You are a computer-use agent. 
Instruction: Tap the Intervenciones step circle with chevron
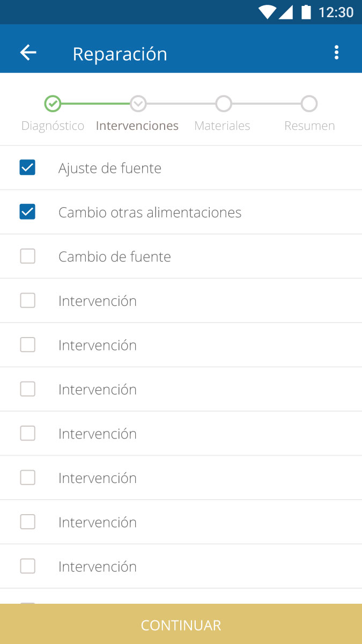[x=138, y=104]
